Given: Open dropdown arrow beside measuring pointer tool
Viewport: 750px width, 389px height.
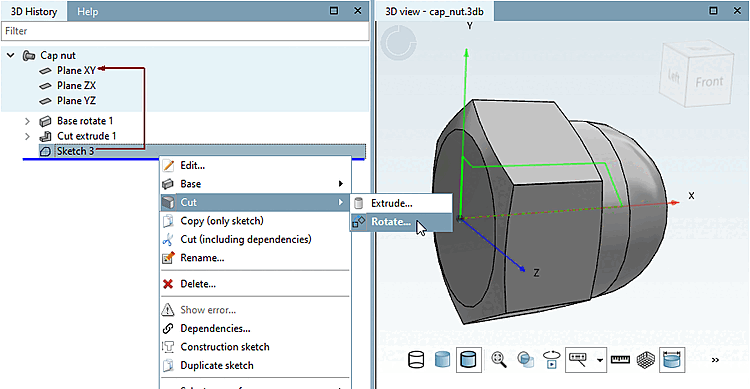Looking at the screenshot, I should click(x=600, y=360).
